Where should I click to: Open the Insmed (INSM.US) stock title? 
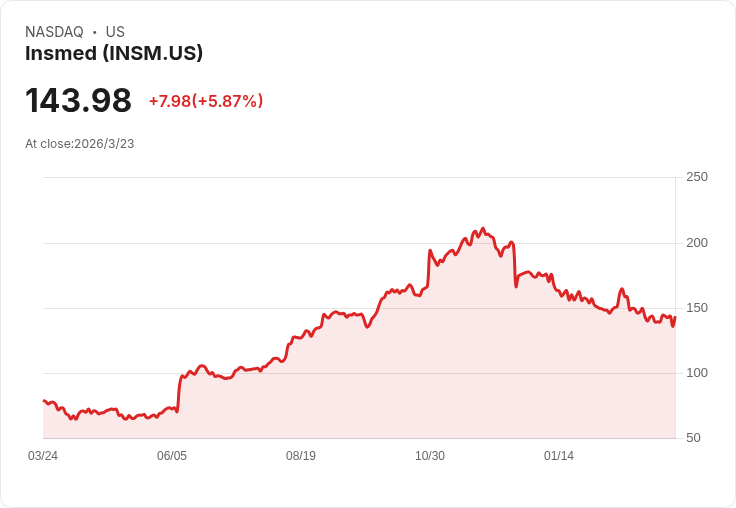coord(114,53)
